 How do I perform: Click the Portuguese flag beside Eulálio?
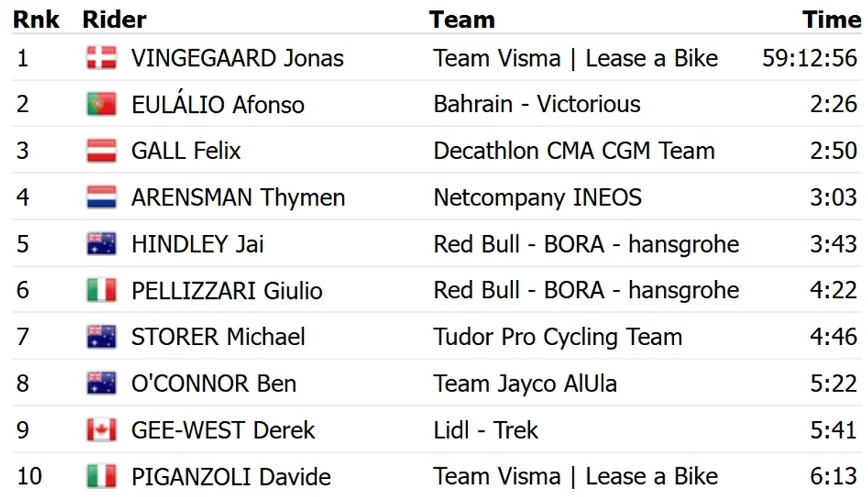point(101,104)
